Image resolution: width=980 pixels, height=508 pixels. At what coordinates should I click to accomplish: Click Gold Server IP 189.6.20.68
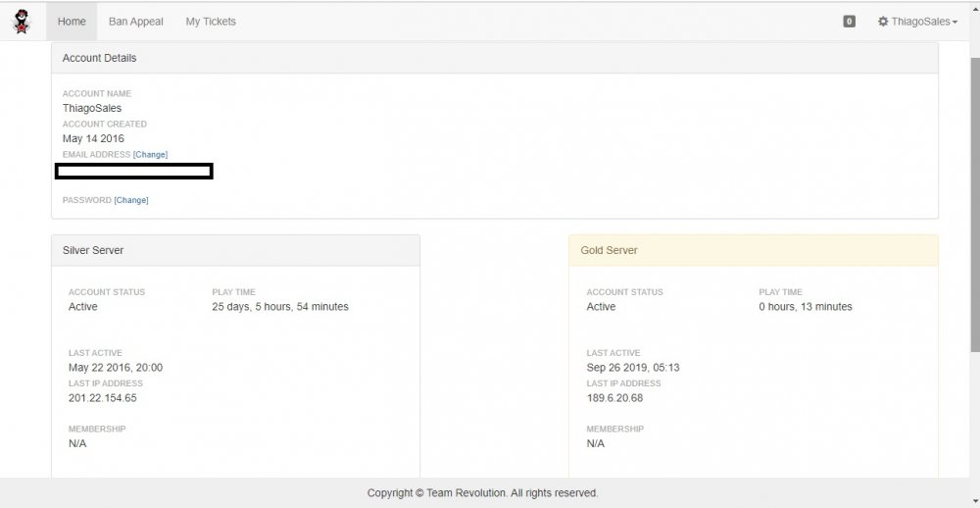(x=614, y=398)
